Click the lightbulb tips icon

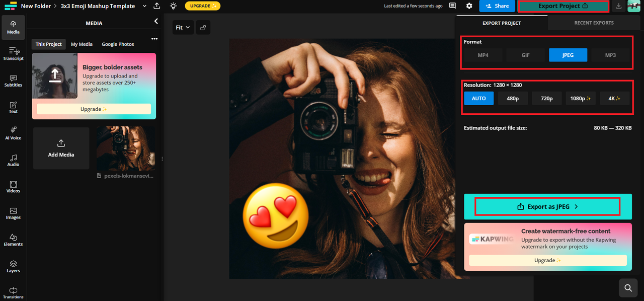[x=173, y=6]
